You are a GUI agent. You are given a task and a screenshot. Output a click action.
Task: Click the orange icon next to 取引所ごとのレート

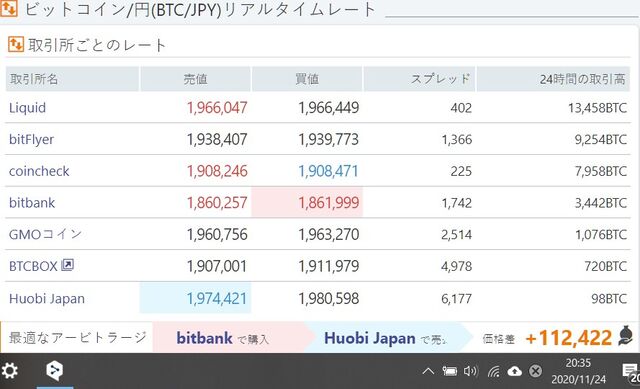point(16,44)
